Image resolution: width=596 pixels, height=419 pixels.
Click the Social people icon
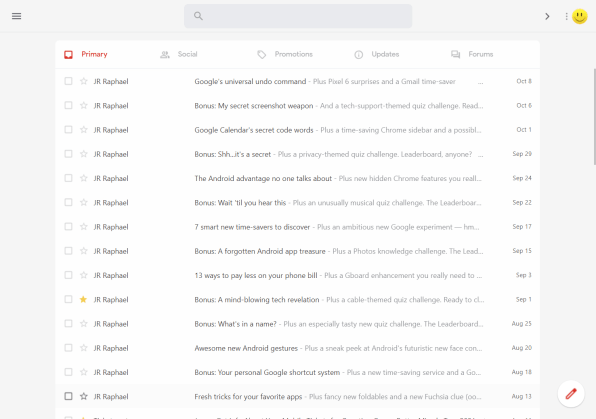pos(165,55)
